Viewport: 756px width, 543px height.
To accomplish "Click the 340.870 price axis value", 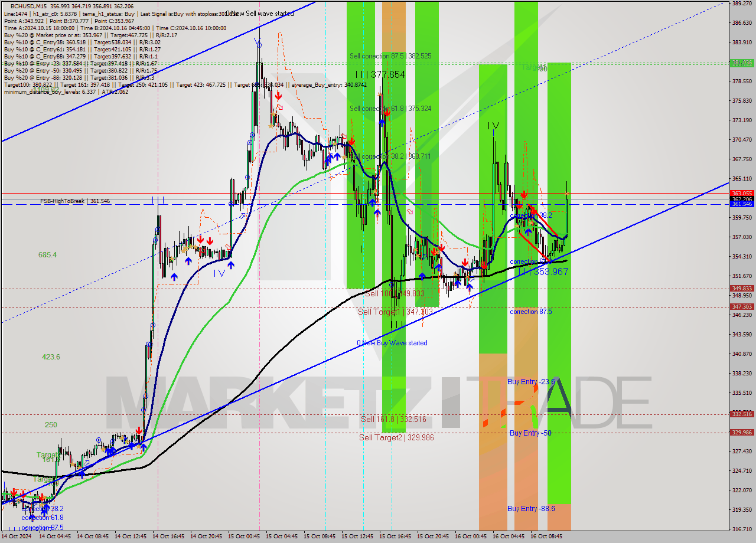I will (742, 354).
